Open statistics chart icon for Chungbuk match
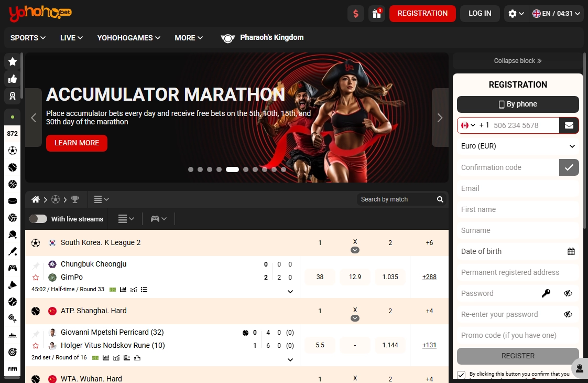The height and width of the screenshot is (383, 588). coord(123,290)
